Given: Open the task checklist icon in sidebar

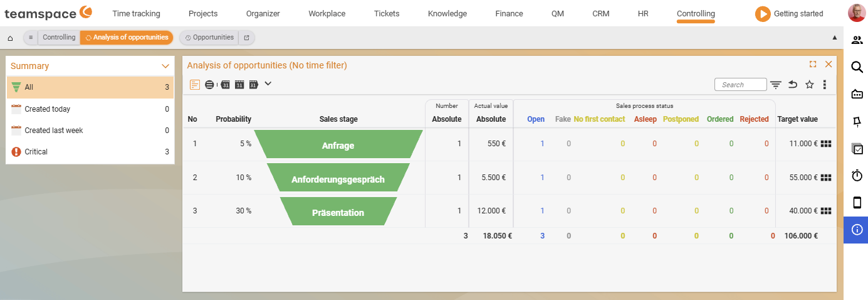Looking at the screenshot, I should tap(857, 149).
